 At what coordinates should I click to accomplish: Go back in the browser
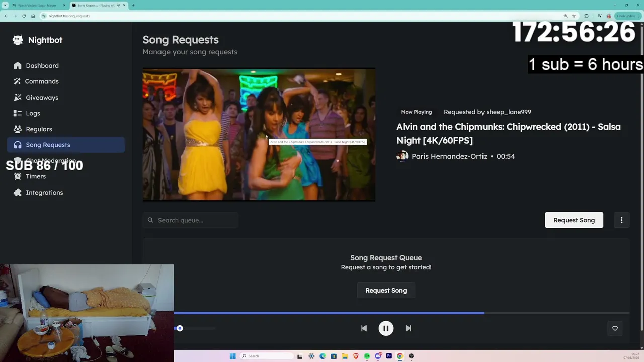[x=6, y=16]
